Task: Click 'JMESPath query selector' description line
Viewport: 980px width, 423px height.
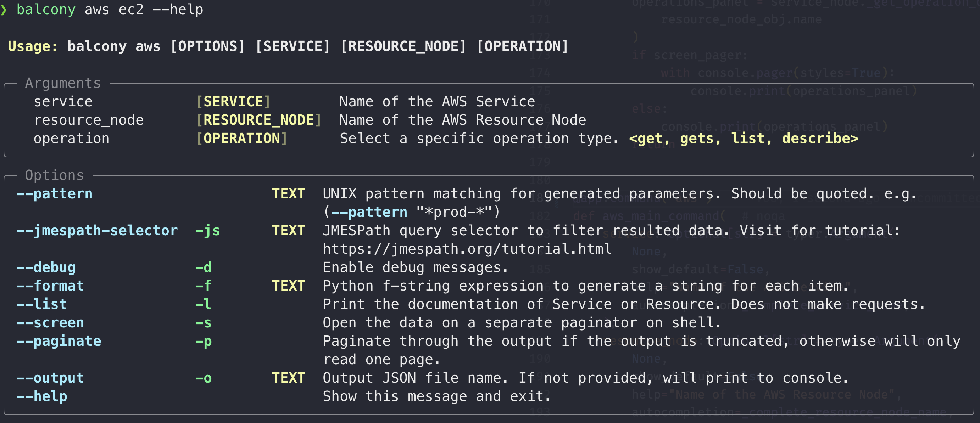Action: click(611, 231)
